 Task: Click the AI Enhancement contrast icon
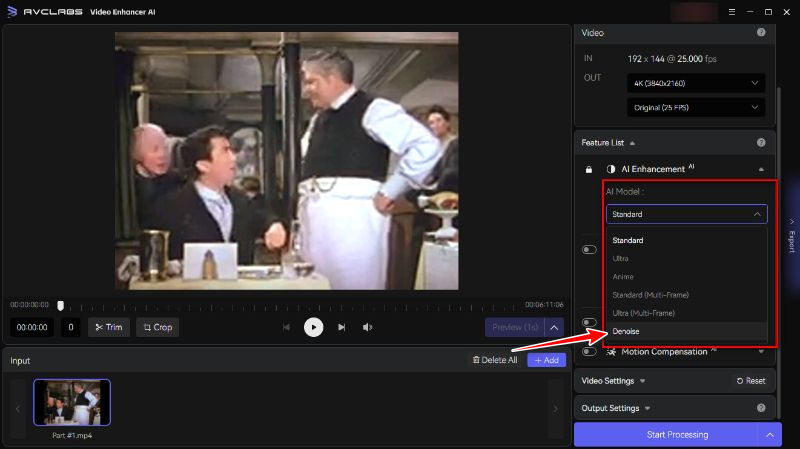[x=611, y=169]
